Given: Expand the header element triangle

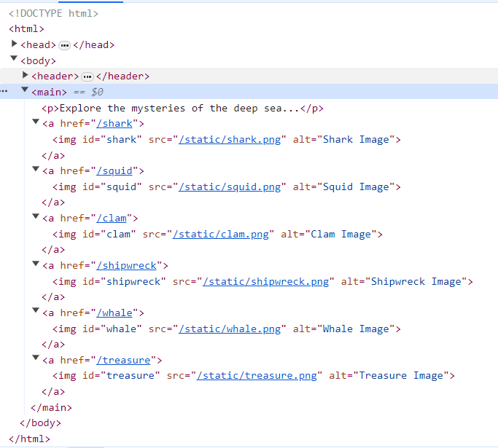Looking at the screenshot, I should (x=25, y=75).
